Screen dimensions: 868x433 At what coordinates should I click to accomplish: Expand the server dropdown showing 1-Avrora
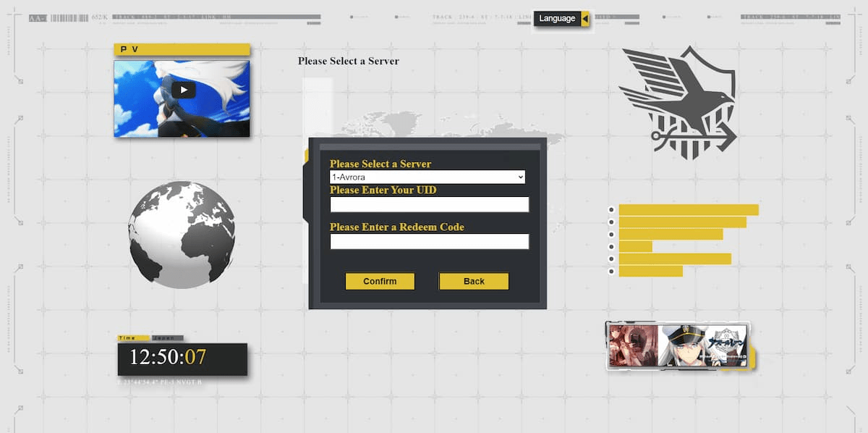(x=427, y=177)
